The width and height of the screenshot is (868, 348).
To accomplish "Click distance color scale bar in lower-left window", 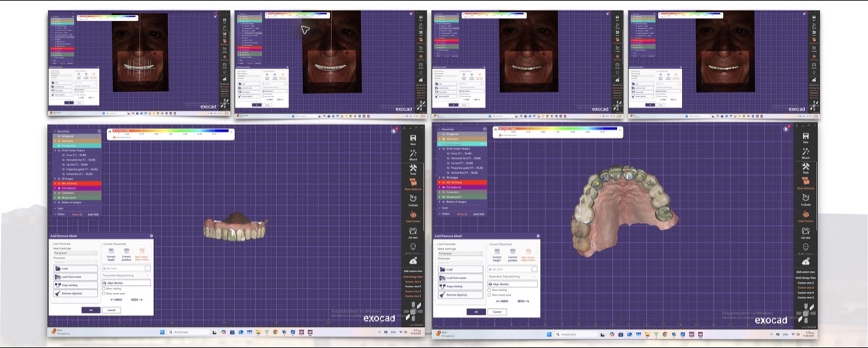I will tap(171, 131).
